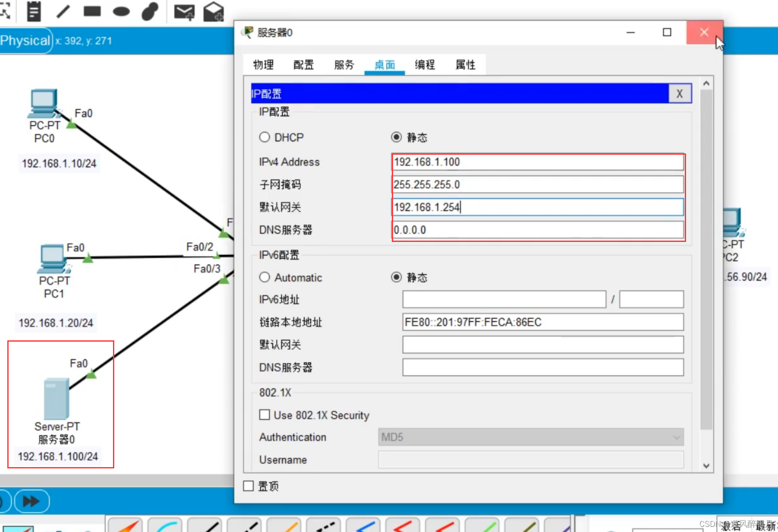The width and height of the screenshot is (778, 532).
Task: Open the 属性 (Attributes) tab
Action: click(466, 65)
